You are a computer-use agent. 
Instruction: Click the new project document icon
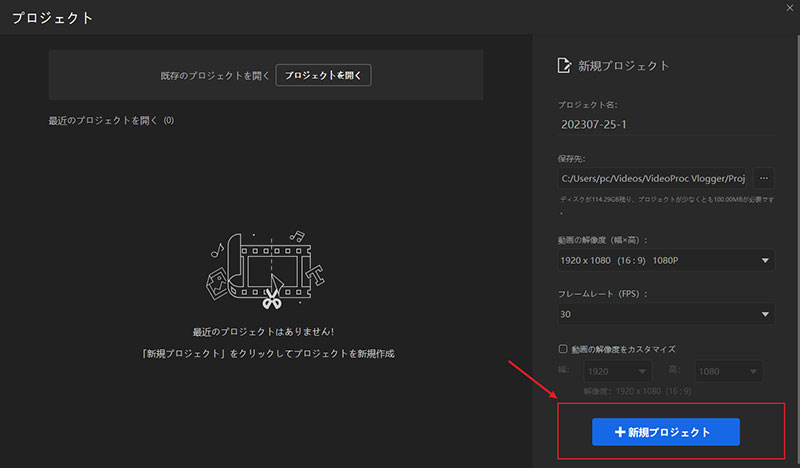click(564, 66)
